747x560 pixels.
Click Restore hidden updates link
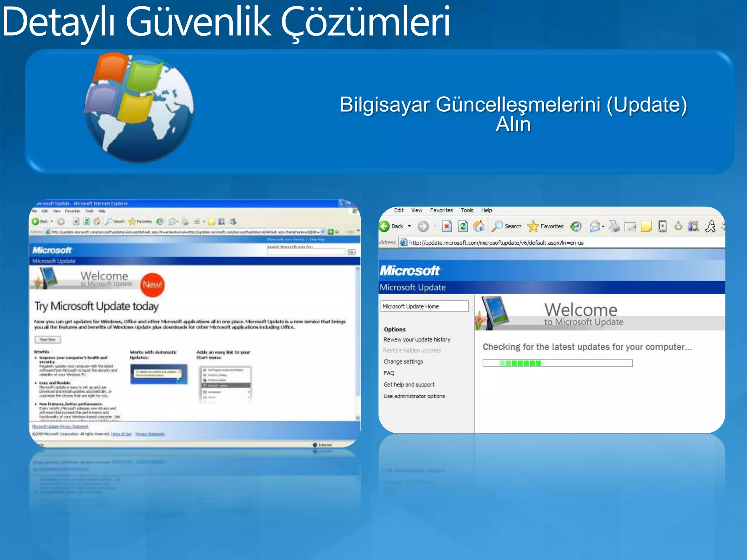412,350
